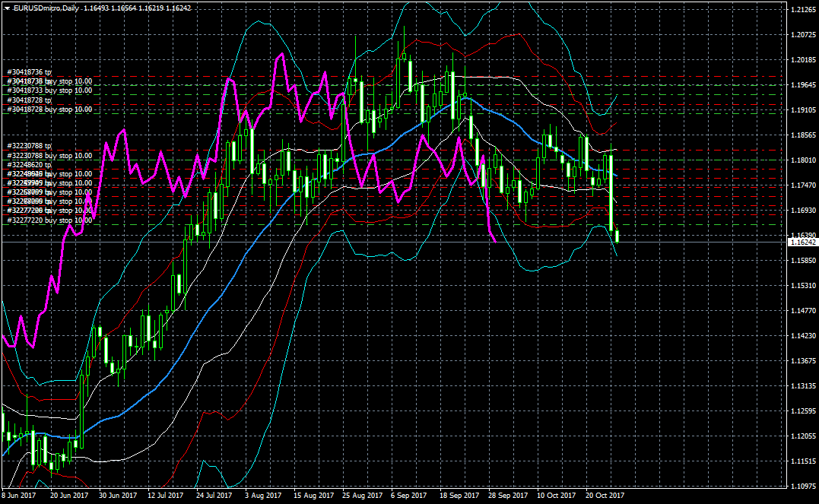Click the tall white candle before the last bar

(x=611, y=192)
